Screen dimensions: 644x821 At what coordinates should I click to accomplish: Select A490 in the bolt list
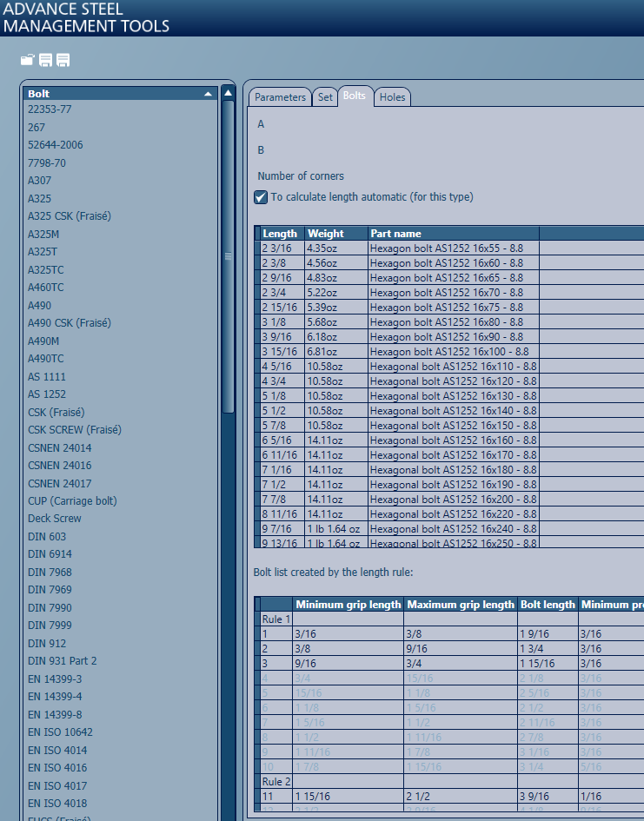point(40,305)
